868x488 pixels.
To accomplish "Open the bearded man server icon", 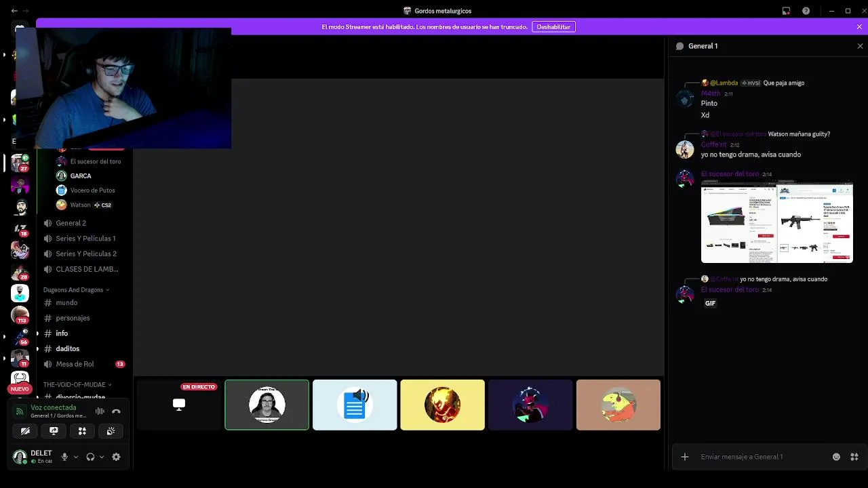I will 20,207.
